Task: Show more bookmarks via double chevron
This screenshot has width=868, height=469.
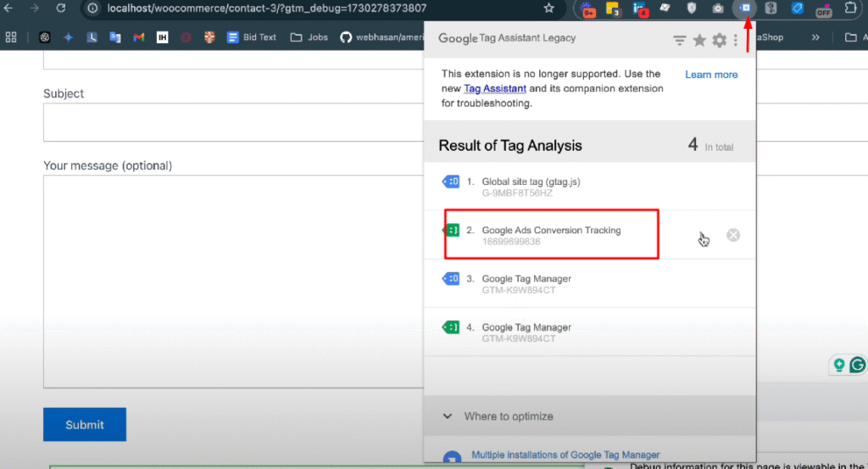Action: pos(815,37)
